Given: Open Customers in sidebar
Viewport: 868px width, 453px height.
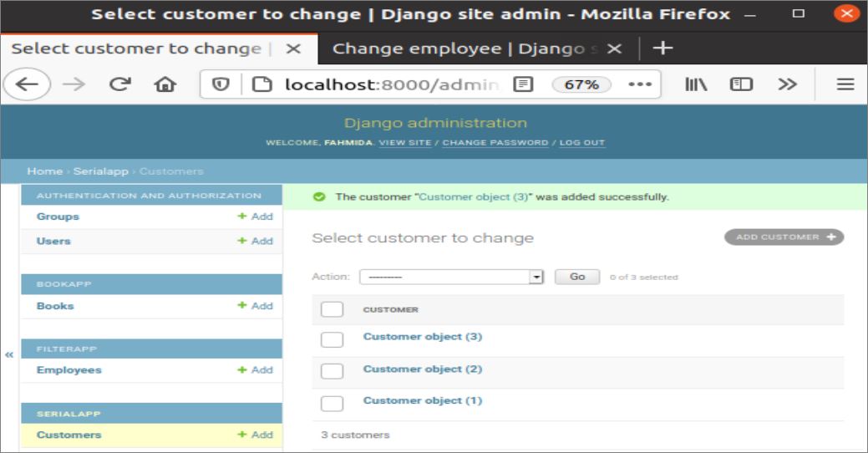Looking at the screenshot, I should pos(69,435).
